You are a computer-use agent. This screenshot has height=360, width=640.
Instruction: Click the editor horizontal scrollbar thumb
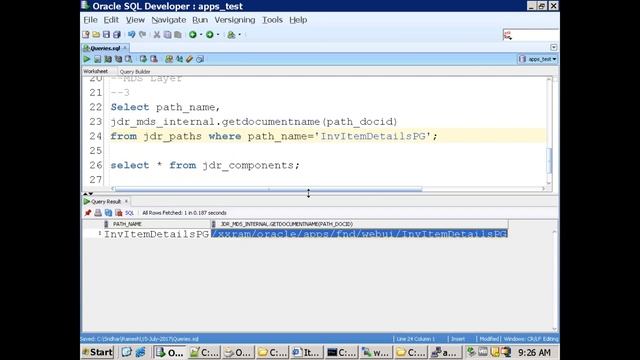coord(269,189)
